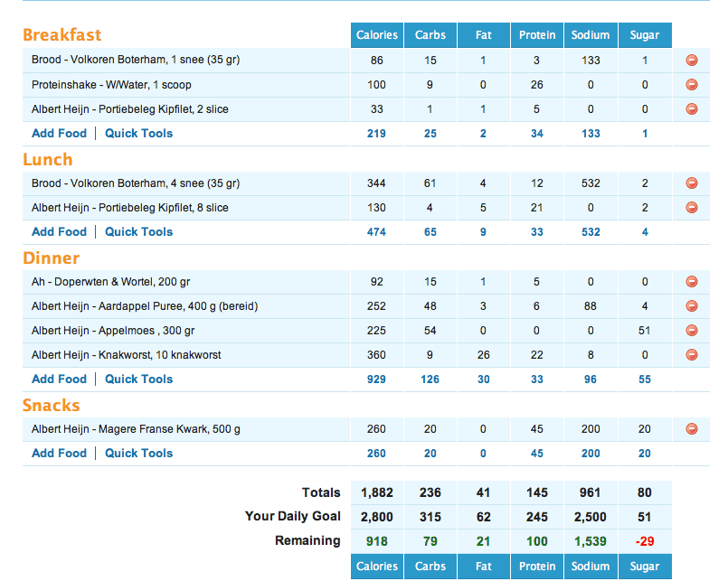
Task: Click Add Food under Breakfast
Action: pyautogui.click(x=59, y=134)
